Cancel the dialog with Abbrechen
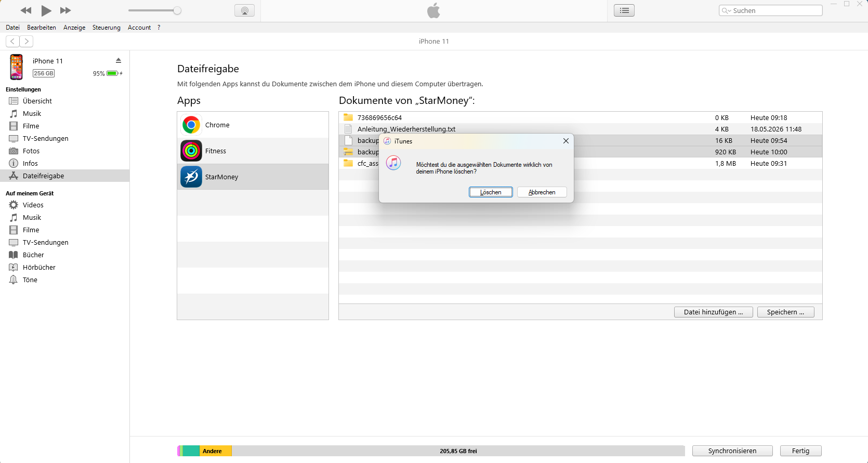868x463 pixels. pos(542,192)
